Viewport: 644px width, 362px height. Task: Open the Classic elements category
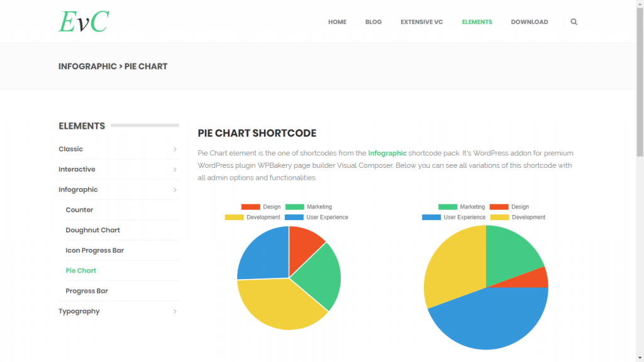click(70, 149)
